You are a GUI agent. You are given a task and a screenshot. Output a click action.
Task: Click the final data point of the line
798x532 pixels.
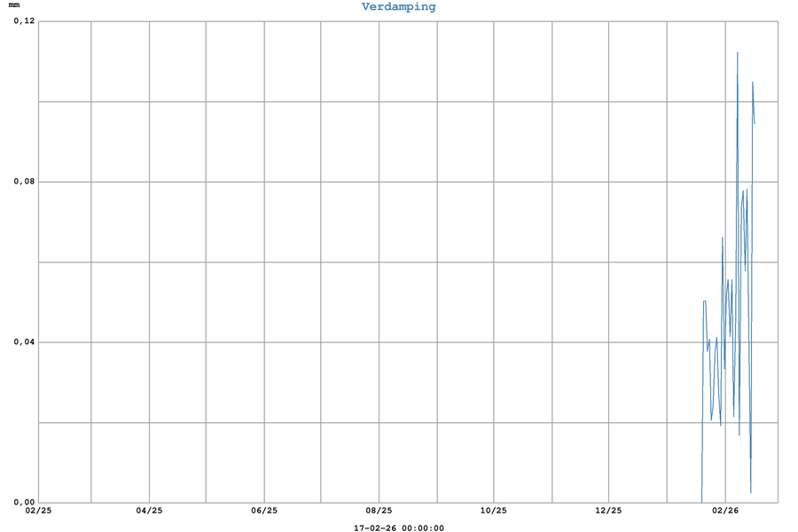coord(755,123)
